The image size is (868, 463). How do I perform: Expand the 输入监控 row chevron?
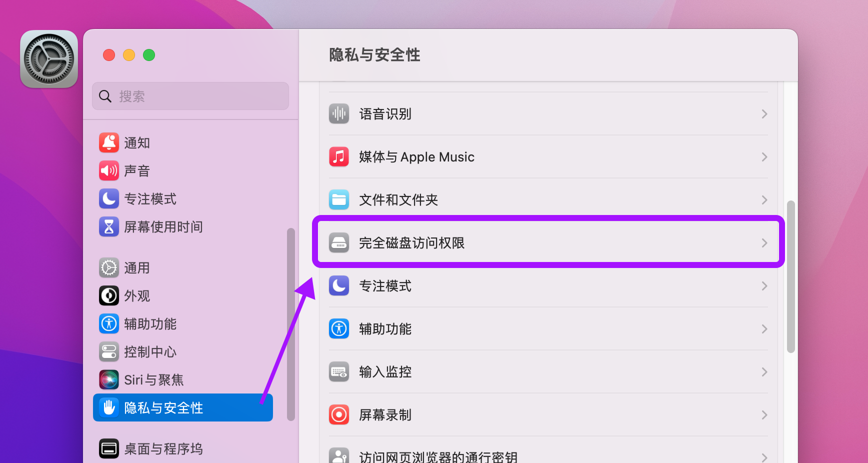(x=764, y=372)
